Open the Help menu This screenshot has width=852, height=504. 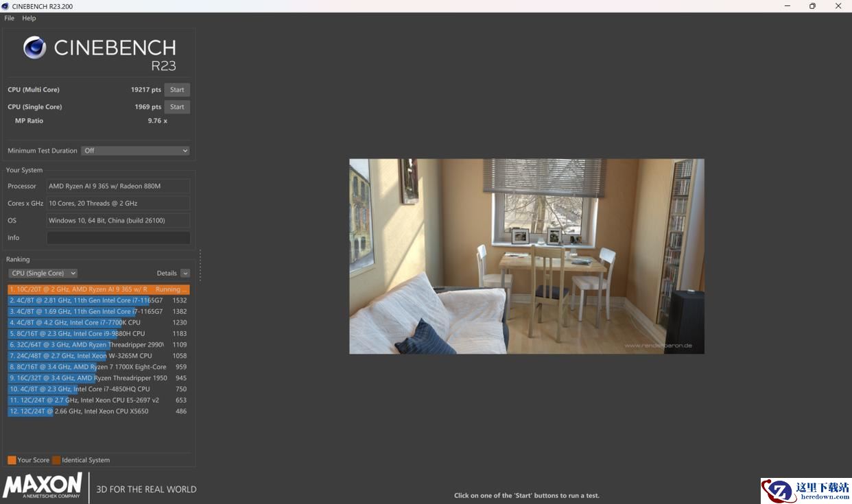coord(29,18)
